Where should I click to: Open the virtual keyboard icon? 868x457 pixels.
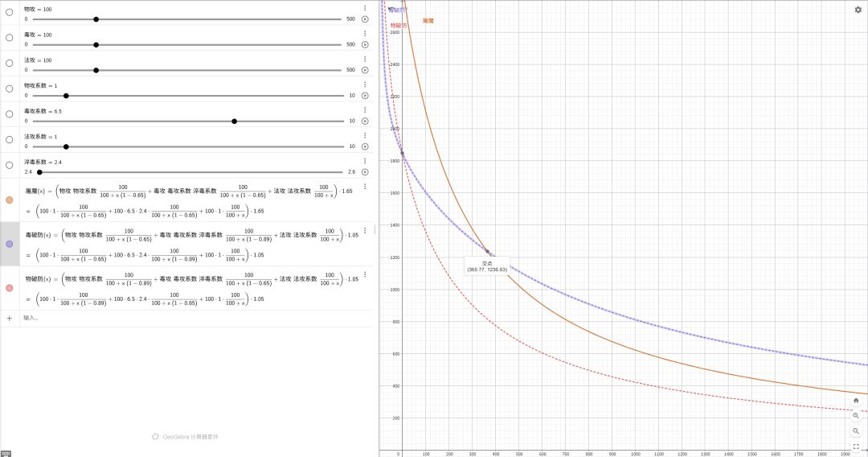tap(6, 453)
